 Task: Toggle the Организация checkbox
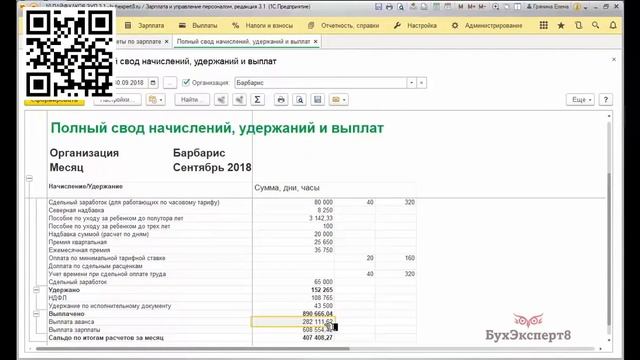tap(186, 82)
